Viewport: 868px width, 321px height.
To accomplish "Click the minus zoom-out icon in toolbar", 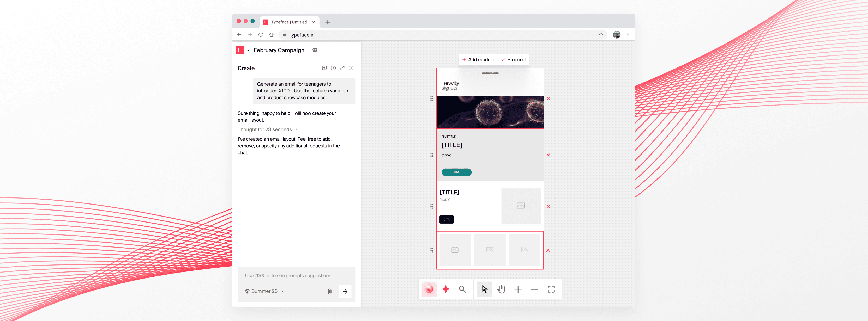I will [534, 289].
